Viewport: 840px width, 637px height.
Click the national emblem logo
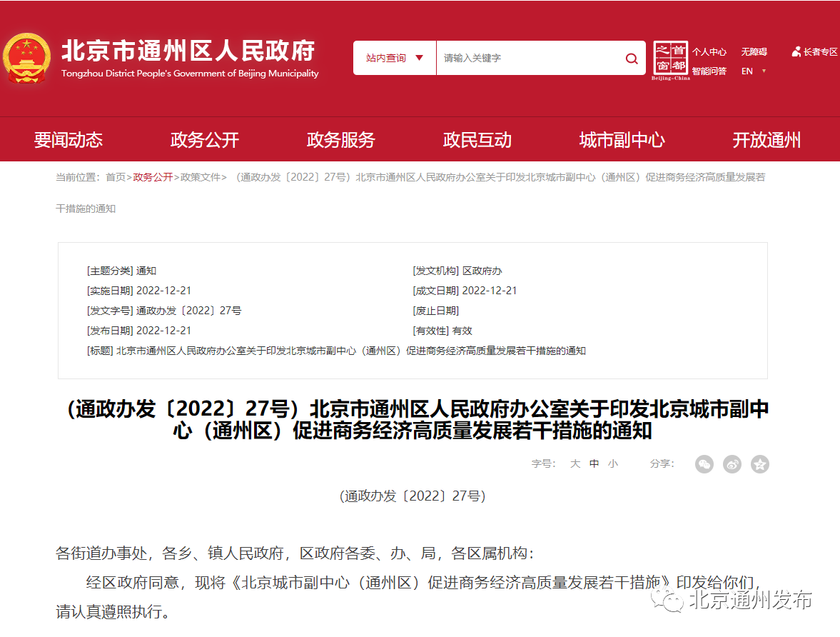[x=27, y=59]
